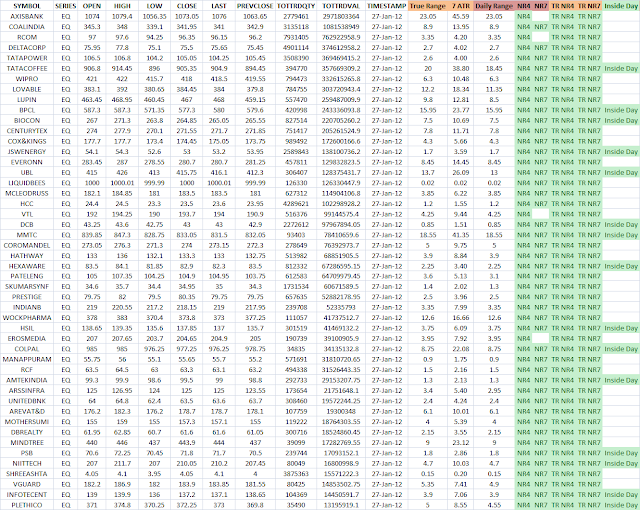Click the MOTHERSUMI symbol cell

tap(27, 422)
